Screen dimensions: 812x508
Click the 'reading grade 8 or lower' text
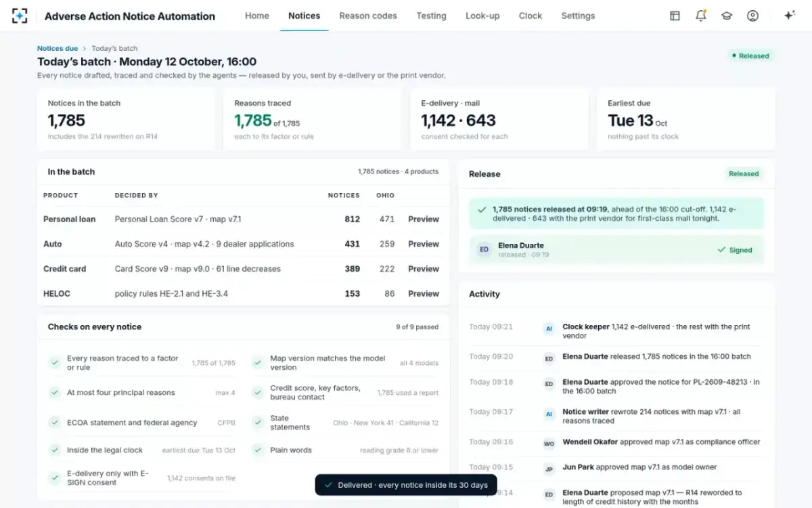(399, 450)
